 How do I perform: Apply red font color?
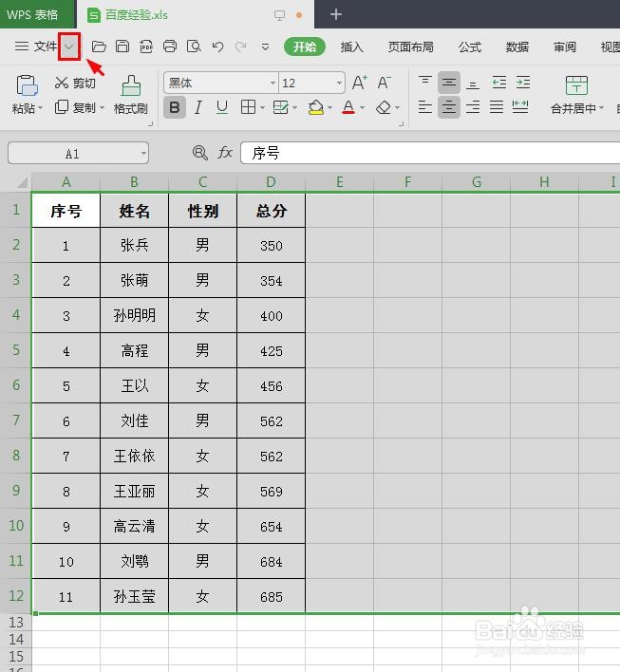click(348, 107)
